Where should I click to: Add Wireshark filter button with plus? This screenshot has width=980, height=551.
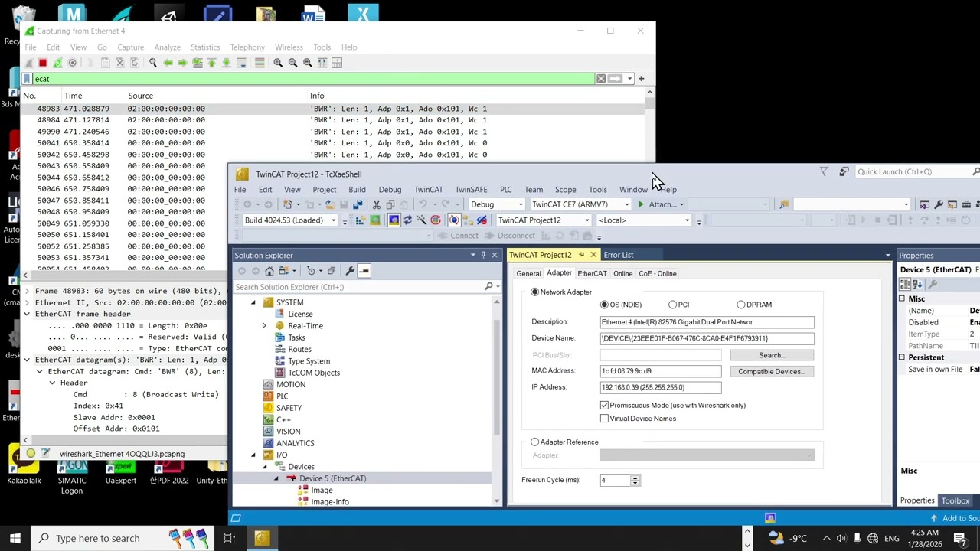tap(641, 79)
